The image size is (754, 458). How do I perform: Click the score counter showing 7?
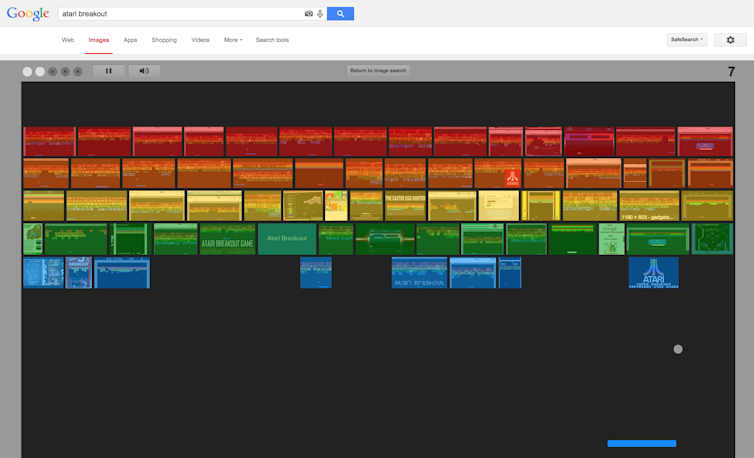pos(731,72)
